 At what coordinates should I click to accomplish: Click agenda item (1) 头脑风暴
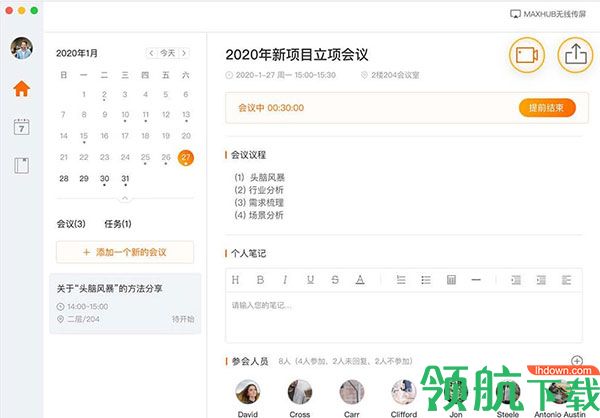259,178
